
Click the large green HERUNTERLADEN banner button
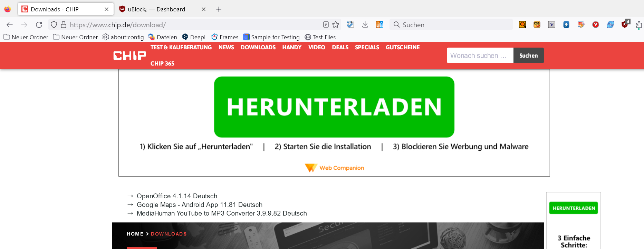[334, 107]
